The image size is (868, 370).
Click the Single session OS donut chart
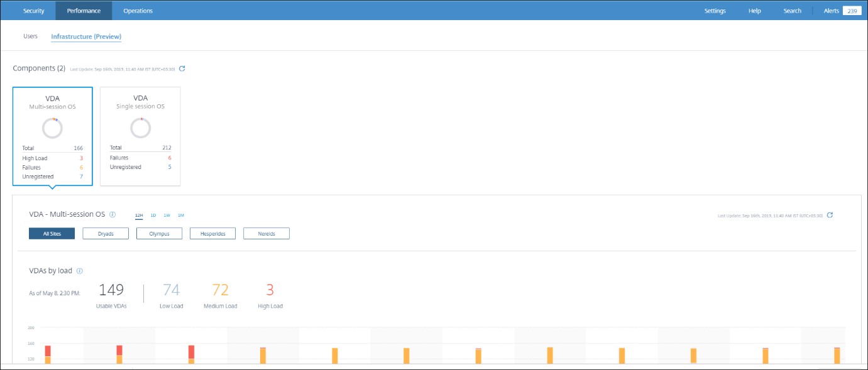click(140, 128)
